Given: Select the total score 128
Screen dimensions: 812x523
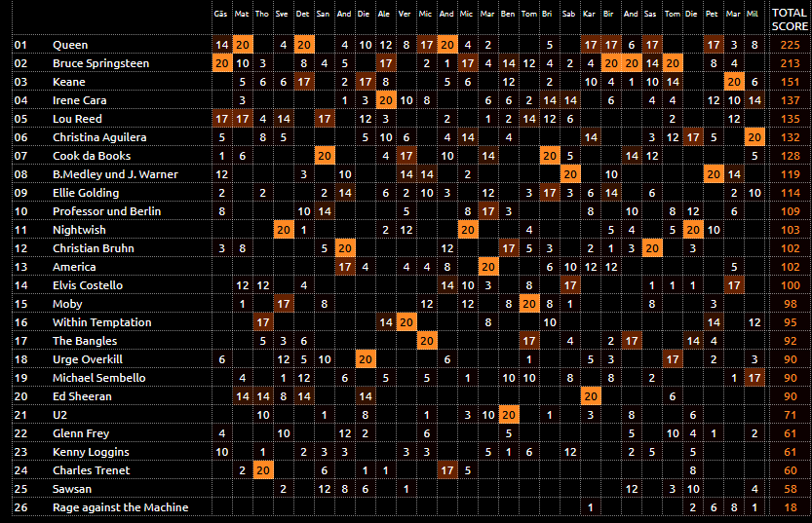Looking at the screenshot, I should [x=791, y=156].
